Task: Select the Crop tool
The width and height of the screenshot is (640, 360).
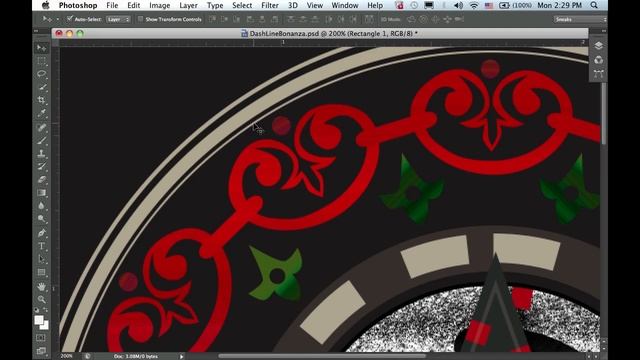Action: coord(42,100)
